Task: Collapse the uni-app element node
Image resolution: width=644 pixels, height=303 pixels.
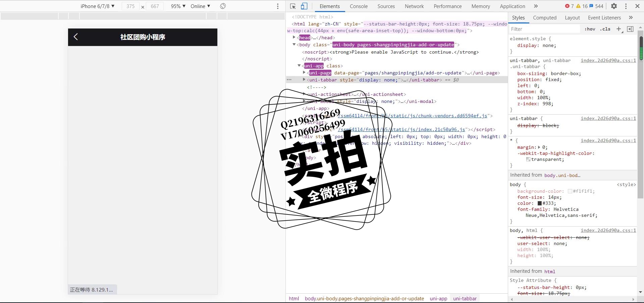Action: pos(299,66)
